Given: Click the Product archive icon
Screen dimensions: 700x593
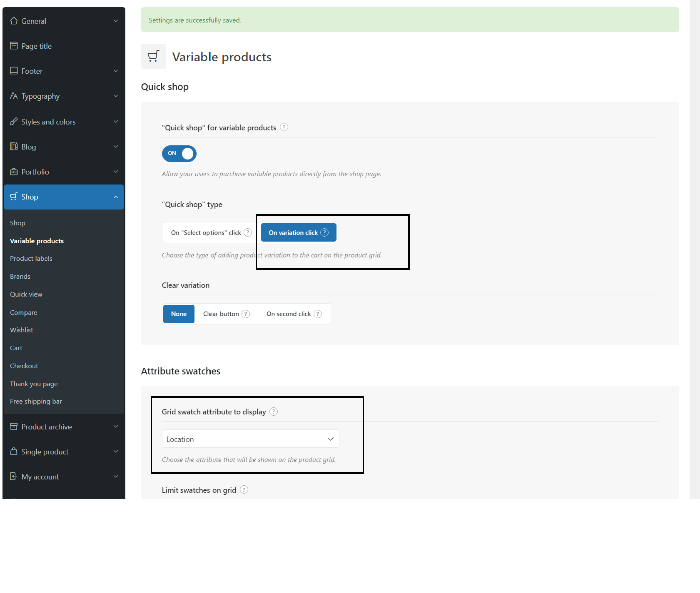Looking at the screenshot, I should tap(14, 427).
